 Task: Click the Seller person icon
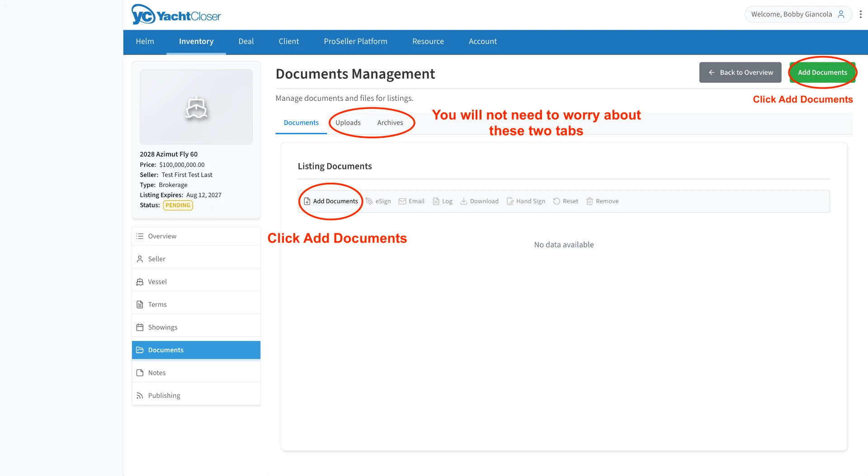(140, 259)
